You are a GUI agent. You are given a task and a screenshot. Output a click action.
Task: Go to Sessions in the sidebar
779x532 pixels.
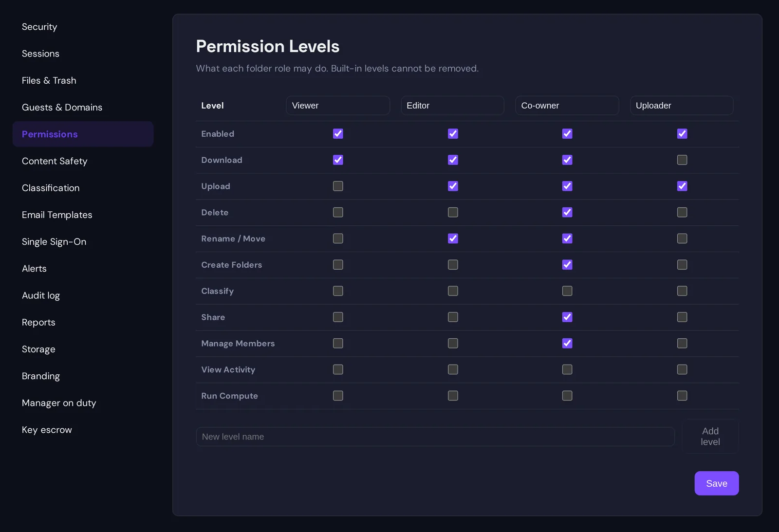tap(83, 54)
